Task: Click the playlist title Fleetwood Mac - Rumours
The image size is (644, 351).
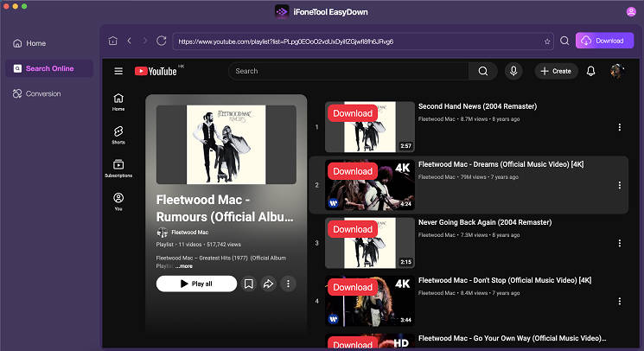Action: pos(225,208)
